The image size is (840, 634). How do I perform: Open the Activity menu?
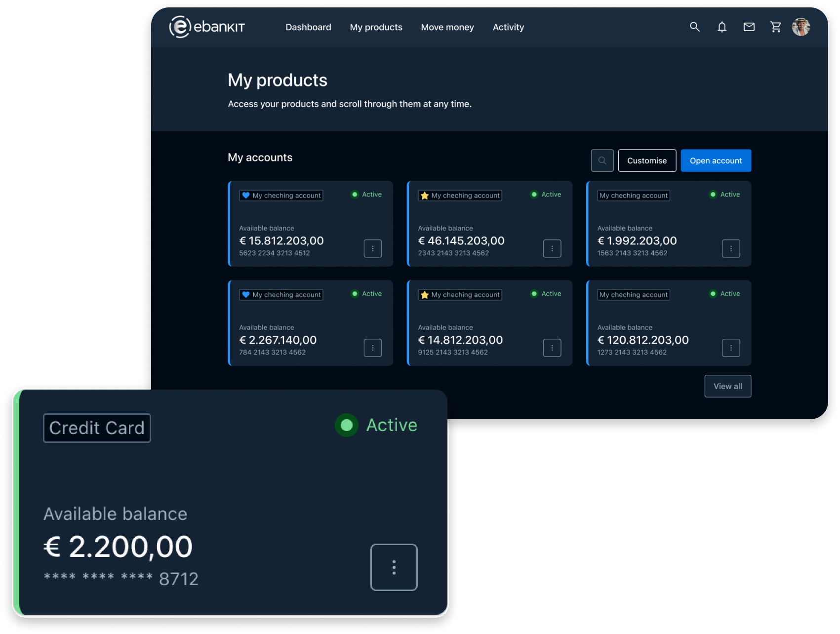(x=508, y=27)
